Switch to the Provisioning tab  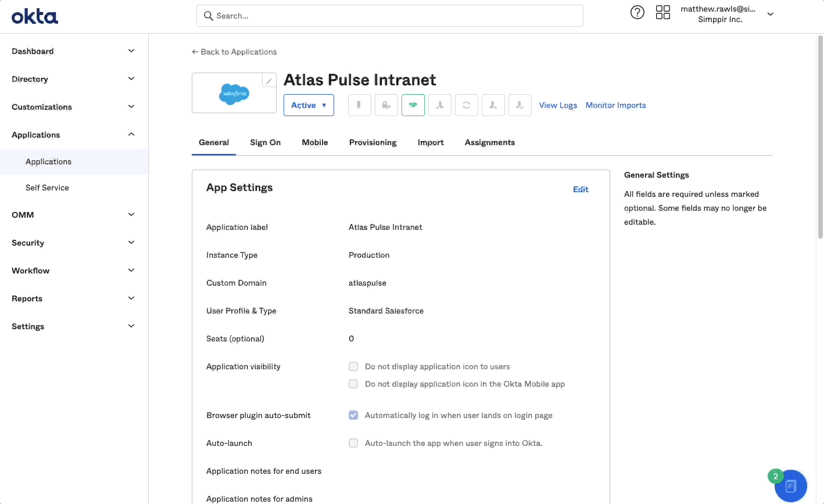tap(373, 142)
